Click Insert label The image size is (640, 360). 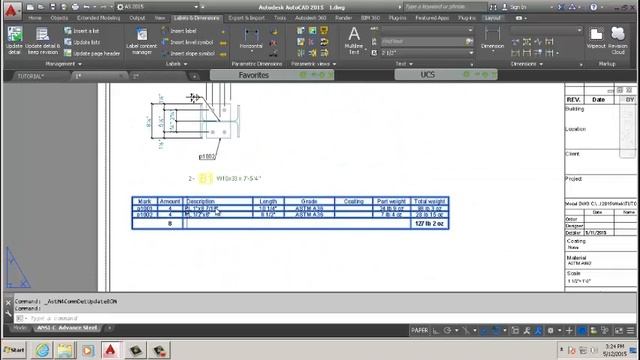[179, 31]
